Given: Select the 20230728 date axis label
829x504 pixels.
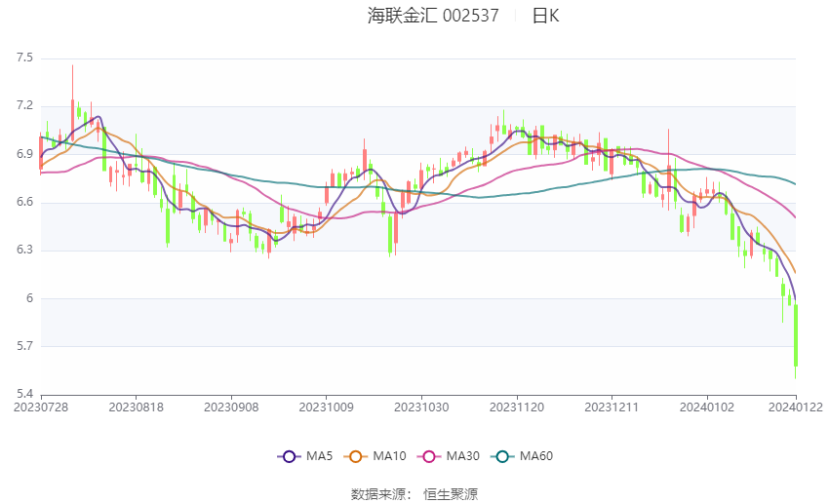Looking at the screenshot, I should [41, 407].
